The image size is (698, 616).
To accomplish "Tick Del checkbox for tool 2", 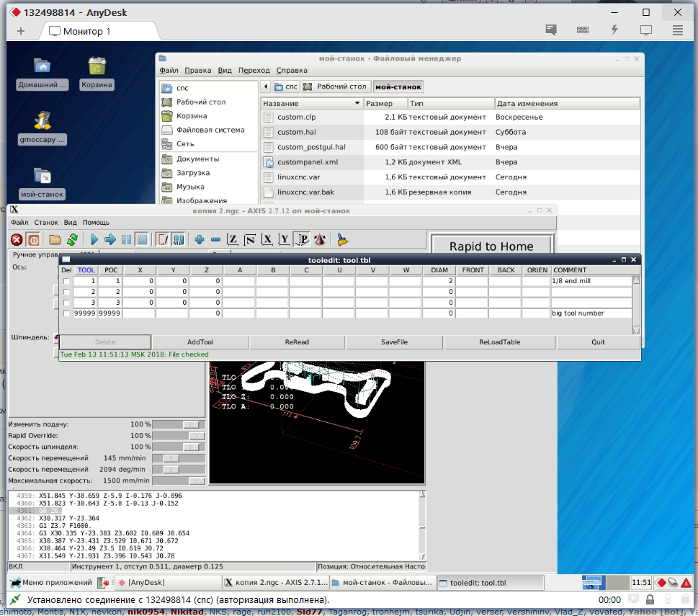I will [x=66, y=292].
